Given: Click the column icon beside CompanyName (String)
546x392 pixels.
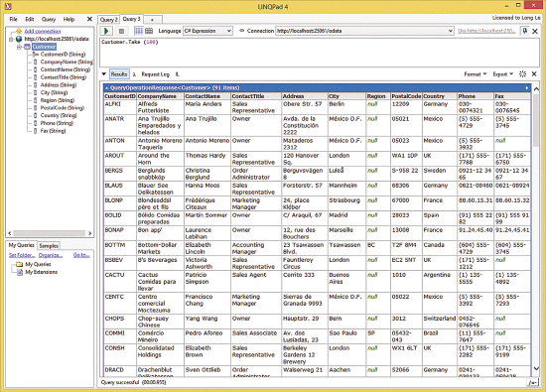Looking at the screenshot, I should 35,62.
